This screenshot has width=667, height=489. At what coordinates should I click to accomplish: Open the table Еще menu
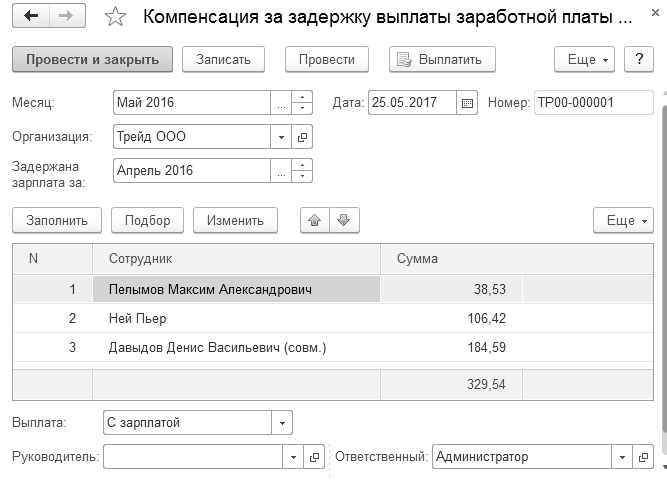point(622,220)
